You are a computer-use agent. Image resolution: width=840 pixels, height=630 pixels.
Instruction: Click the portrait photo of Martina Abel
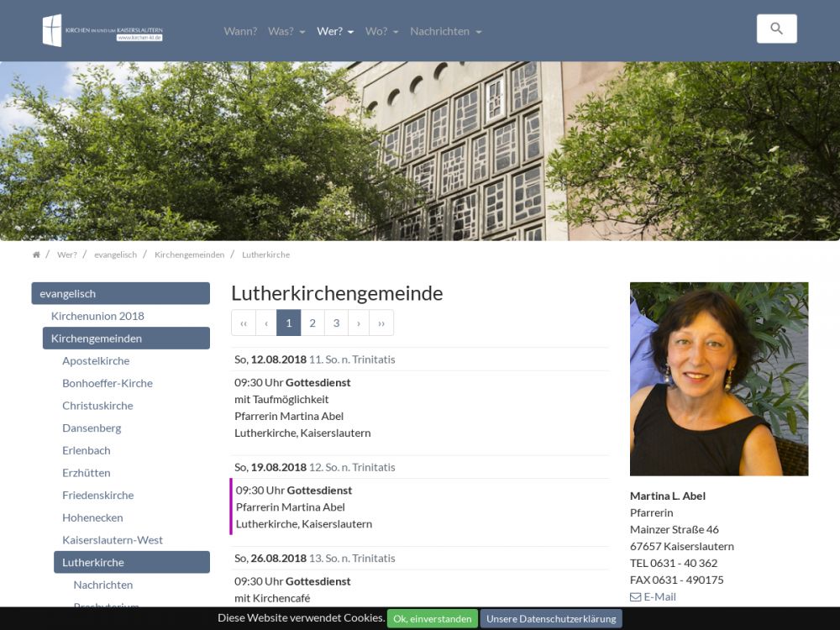tap(719, 379)
